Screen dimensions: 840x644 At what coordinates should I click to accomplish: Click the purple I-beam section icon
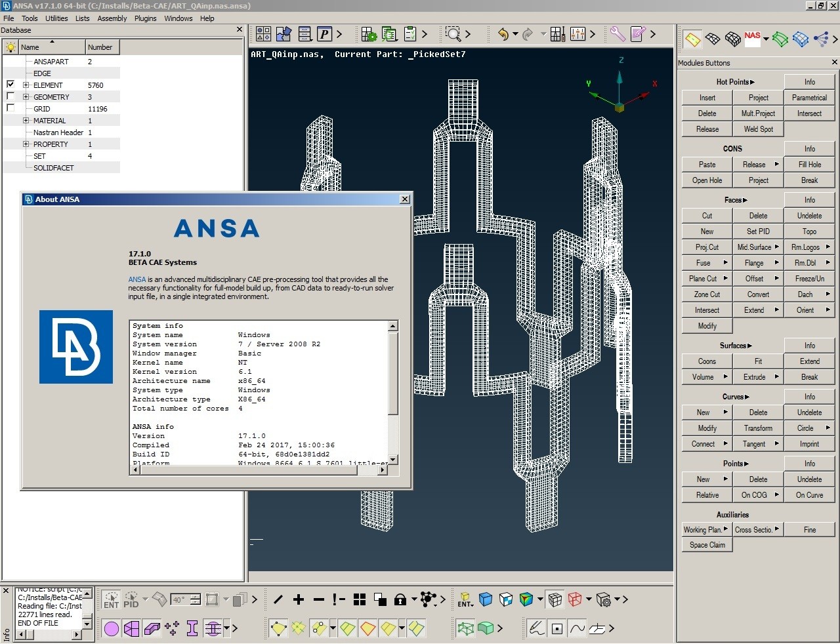click(192, 629)
